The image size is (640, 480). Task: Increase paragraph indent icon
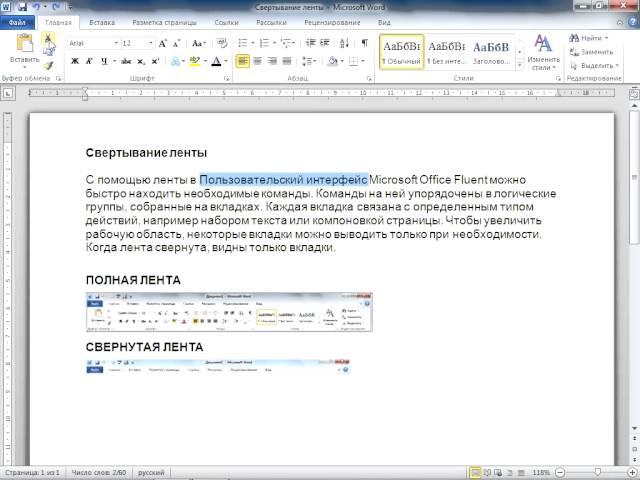[x=325, y=43]
